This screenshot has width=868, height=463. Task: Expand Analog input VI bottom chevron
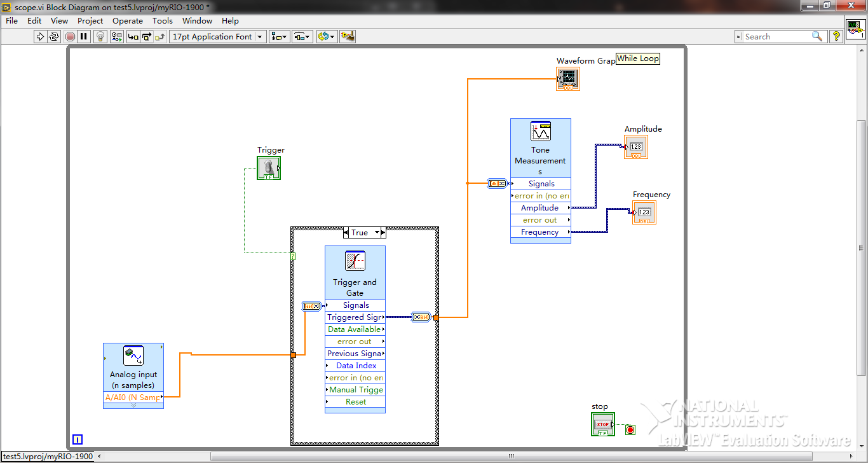coord(133,405)
